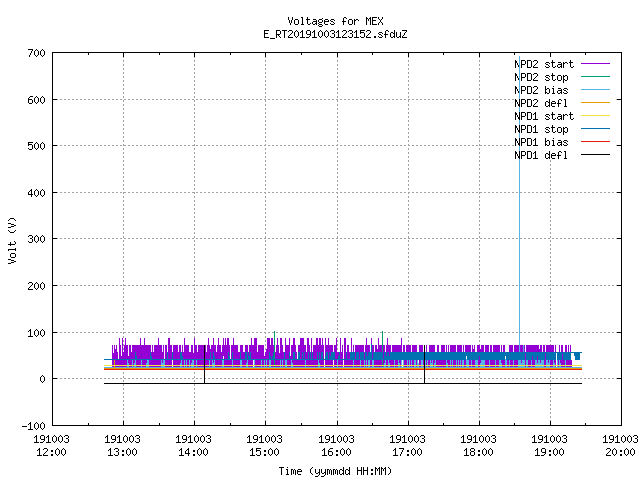The width and height of the screenshot is (640, 480).
Task: Click the black vertical spike after 14:00
Action: click(x=204, y=364)
